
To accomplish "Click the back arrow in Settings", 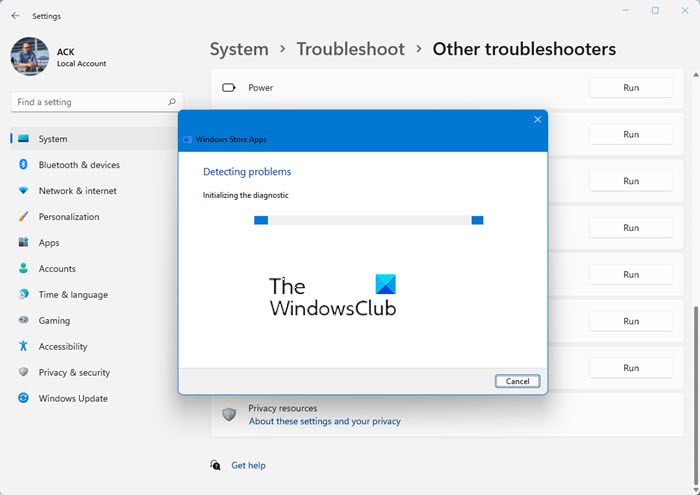I will [x=15, y=16].
